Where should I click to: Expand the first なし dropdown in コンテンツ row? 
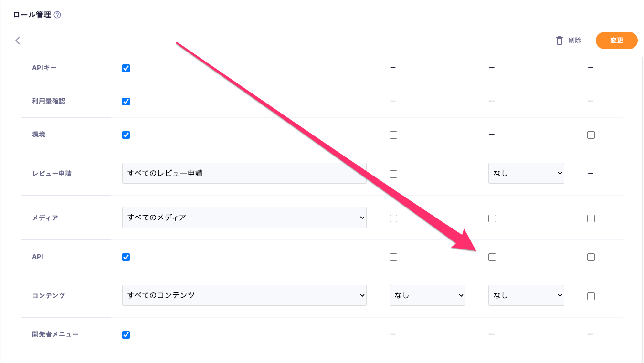pyautogui.click(x=427, y=295)
